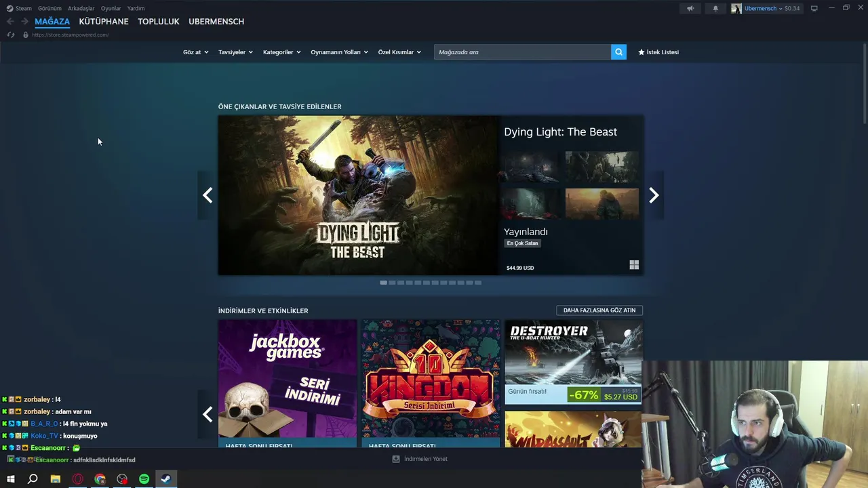Expand the Tavsiyeler dropdown
The height and width of the screenshot is (488, 868).
coord(235,52)
